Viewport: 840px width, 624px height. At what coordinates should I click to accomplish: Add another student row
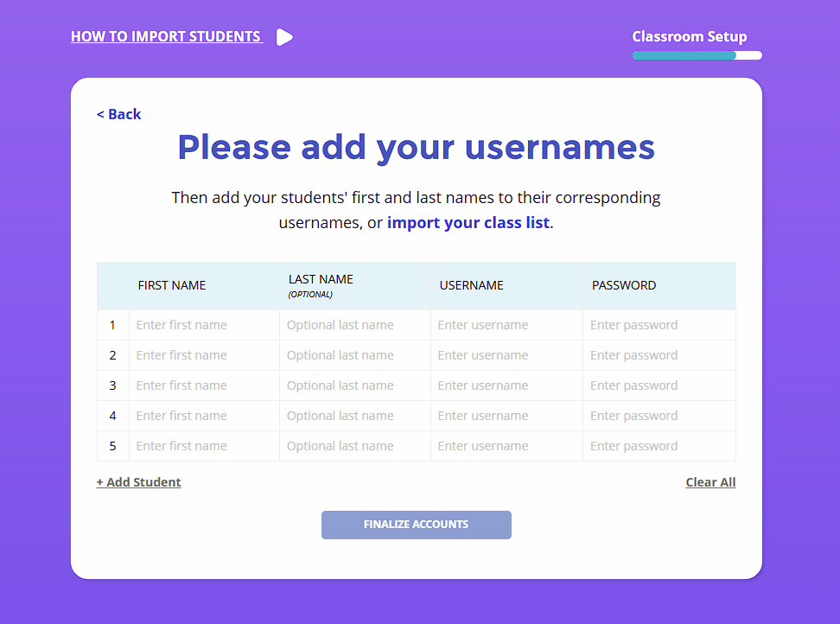(139, 482)
